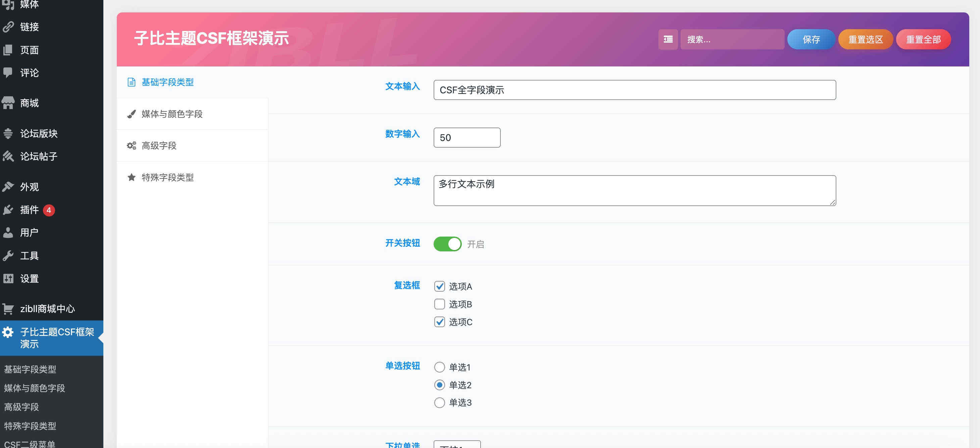
Task: Click the gears icon next to 高级字段
Action: [131, 146]
